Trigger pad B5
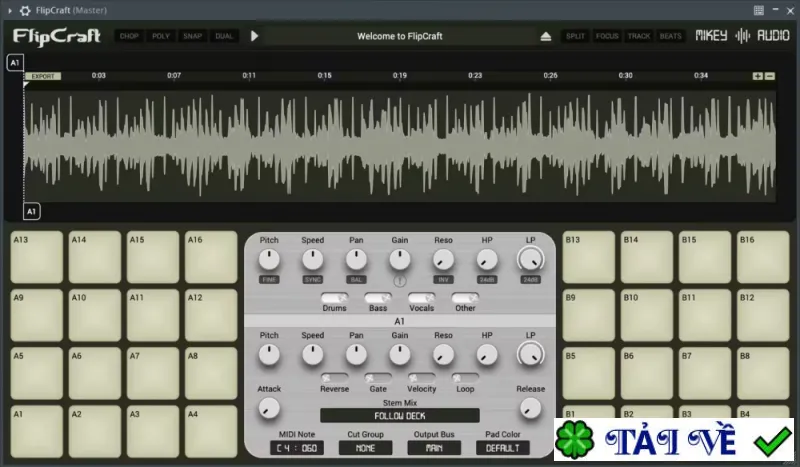The height and width of the screenshot is (467, 800). [589, 374]
